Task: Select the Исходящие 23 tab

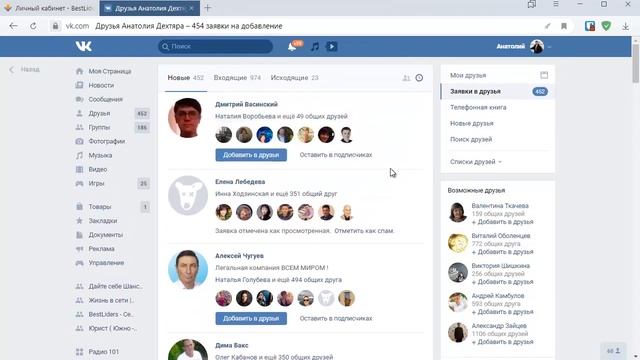Action: tap(294, 78)
